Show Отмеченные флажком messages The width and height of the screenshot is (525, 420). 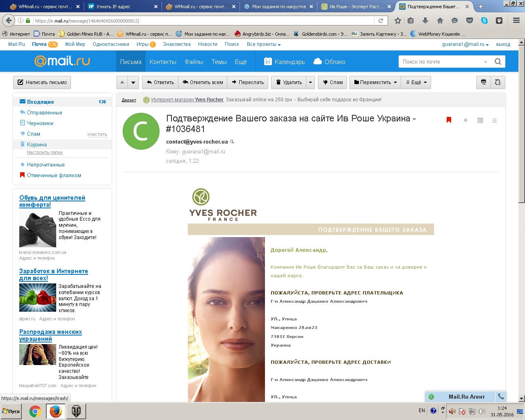[x=54, y=175]
